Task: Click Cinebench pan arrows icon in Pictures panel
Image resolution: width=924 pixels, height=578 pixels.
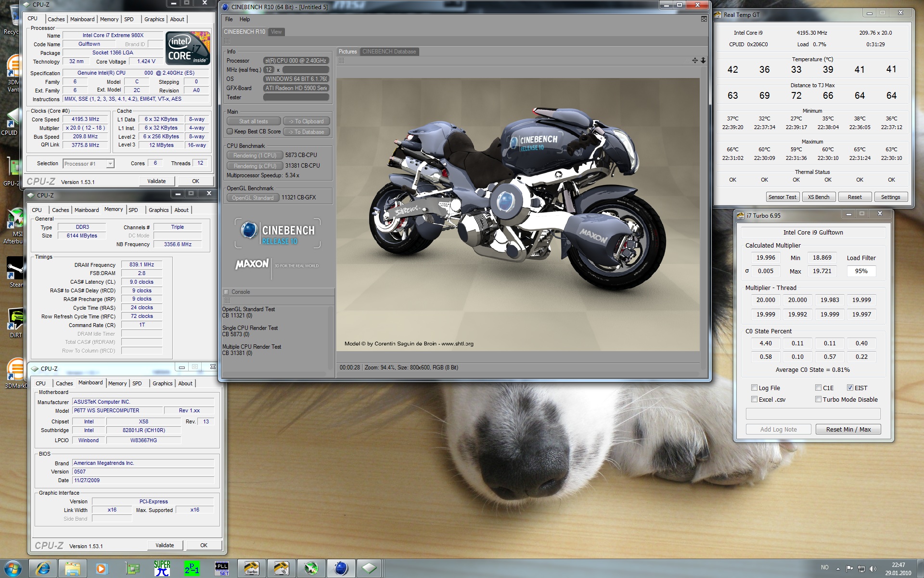Action: tap(695, 60)
